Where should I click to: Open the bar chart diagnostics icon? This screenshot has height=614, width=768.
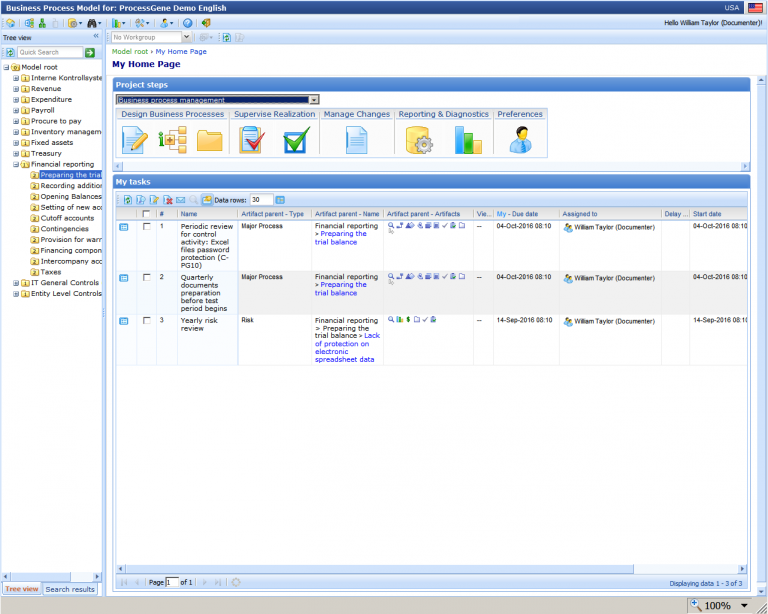coord(468,140)
